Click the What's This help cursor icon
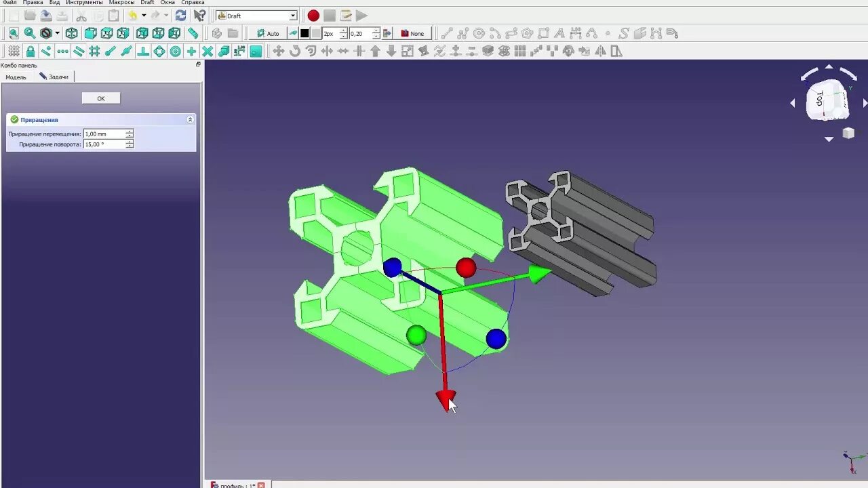This screenshot has height=488, width=868. (x=199, y=16)
